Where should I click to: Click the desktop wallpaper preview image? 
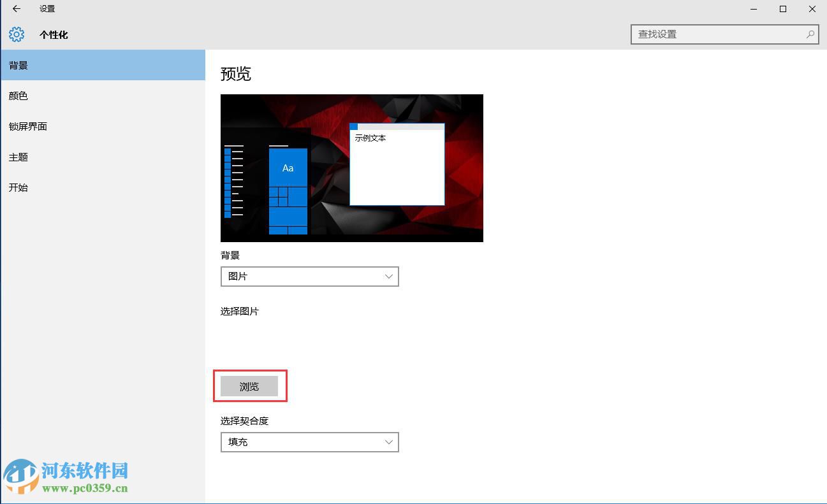[x=351, y=168]
